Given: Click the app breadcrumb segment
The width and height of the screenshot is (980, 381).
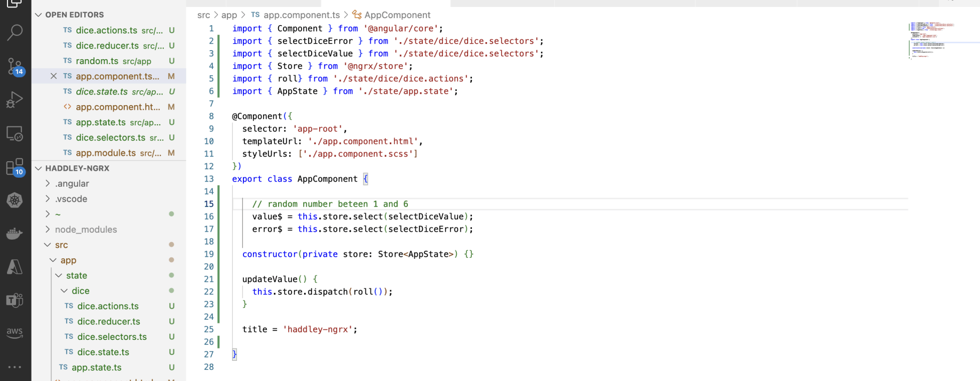Looking at the screenshot, I should click(x=229, y=15).
